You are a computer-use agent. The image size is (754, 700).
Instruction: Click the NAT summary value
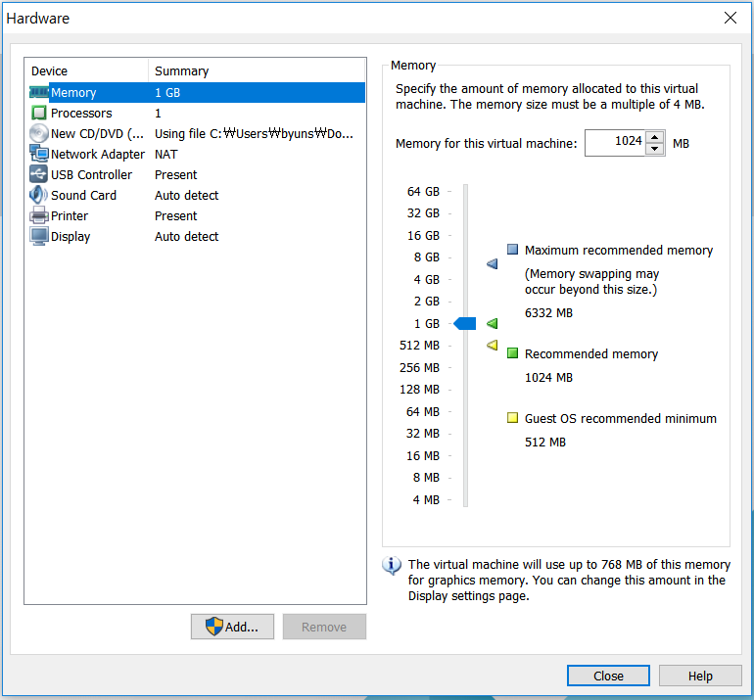pyautogui.click(x=165, y=154)
